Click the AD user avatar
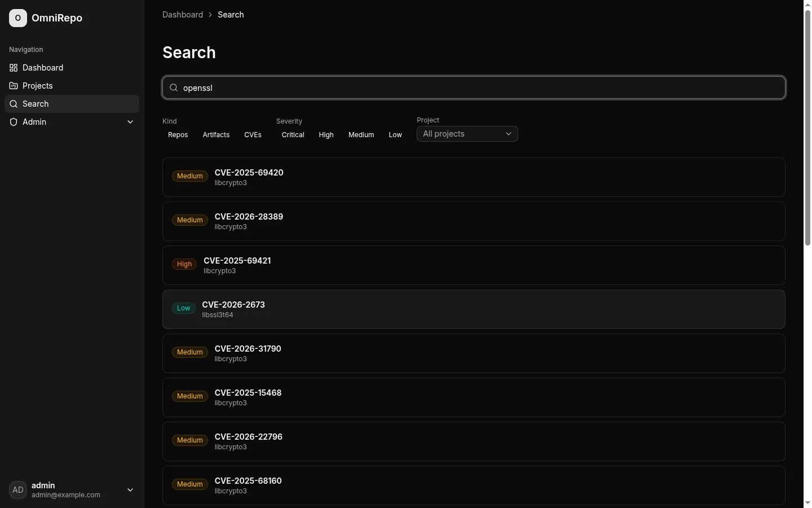 pos(18,490)
